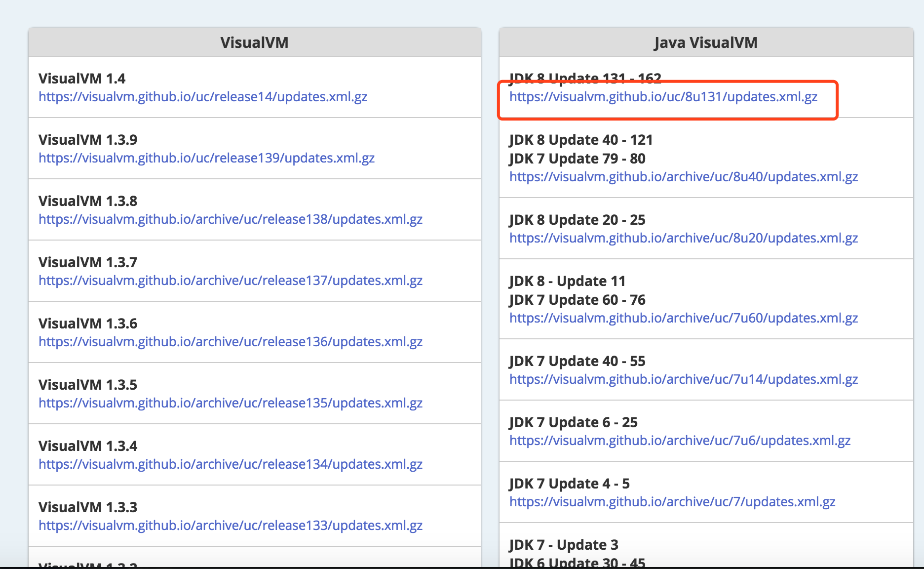Select the 'VisualVM 1.3.4' heading text

click(88, 446)
